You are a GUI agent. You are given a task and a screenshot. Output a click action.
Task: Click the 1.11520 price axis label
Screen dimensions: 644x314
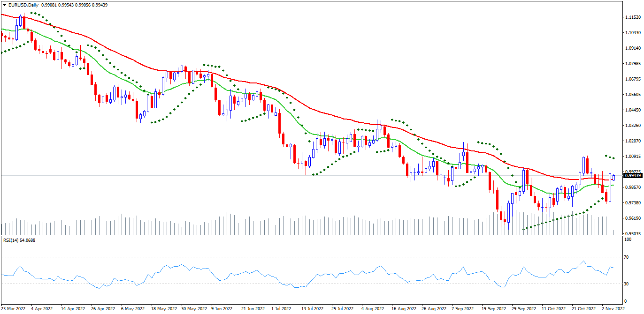click(x=632, y=17)
